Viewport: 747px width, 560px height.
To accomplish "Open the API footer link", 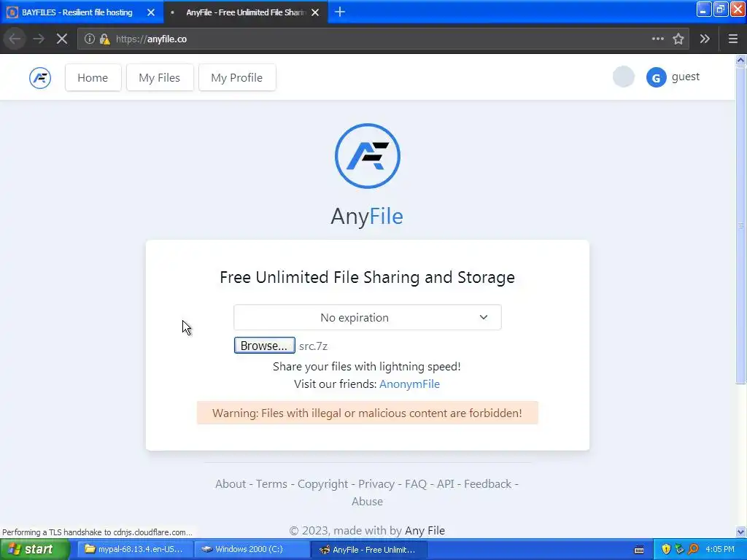I will click(446, 484).
